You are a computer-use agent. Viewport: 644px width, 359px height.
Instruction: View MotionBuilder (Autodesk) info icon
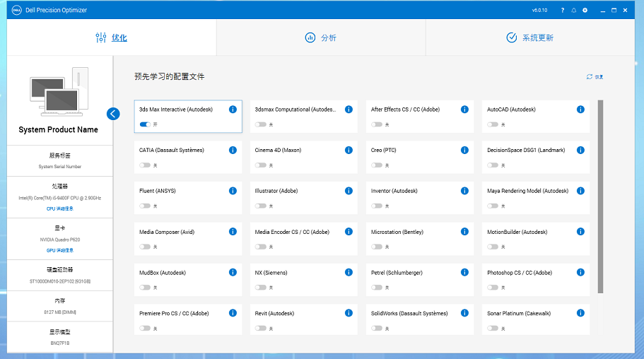coord(580,232)
